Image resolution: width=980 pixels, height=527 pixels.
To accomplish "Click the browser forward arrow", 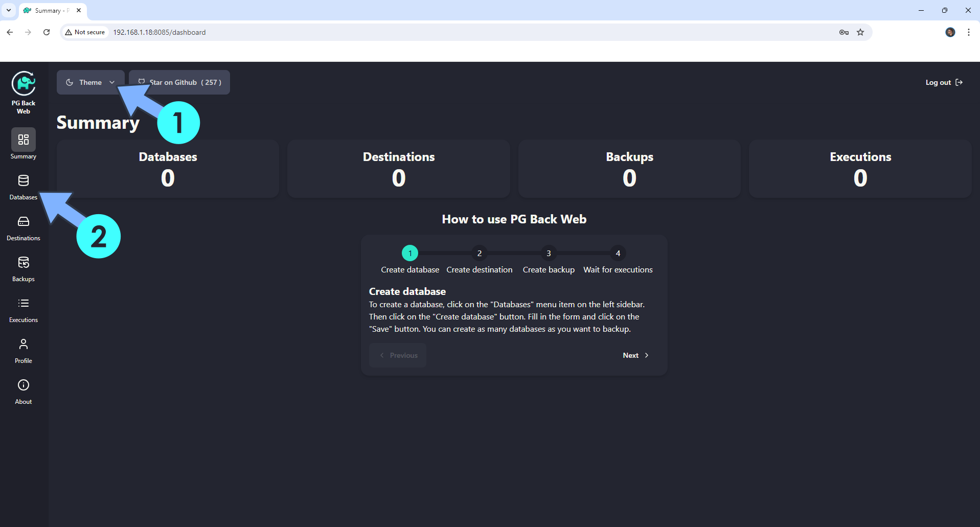I will pyautogui.click(x=28, y=32).
